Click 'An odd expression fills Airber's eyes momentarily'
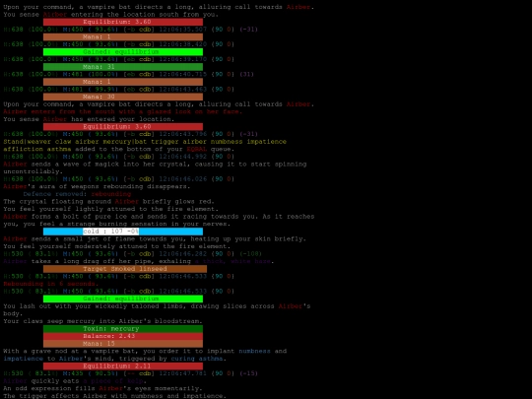 tap(102, 388)
